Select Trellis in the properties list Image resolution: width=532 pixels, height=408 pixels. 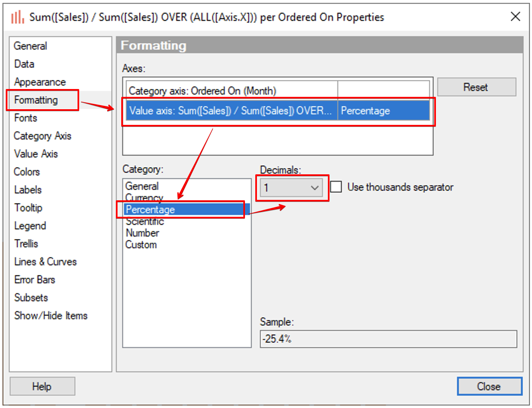(x=26, y=244)
